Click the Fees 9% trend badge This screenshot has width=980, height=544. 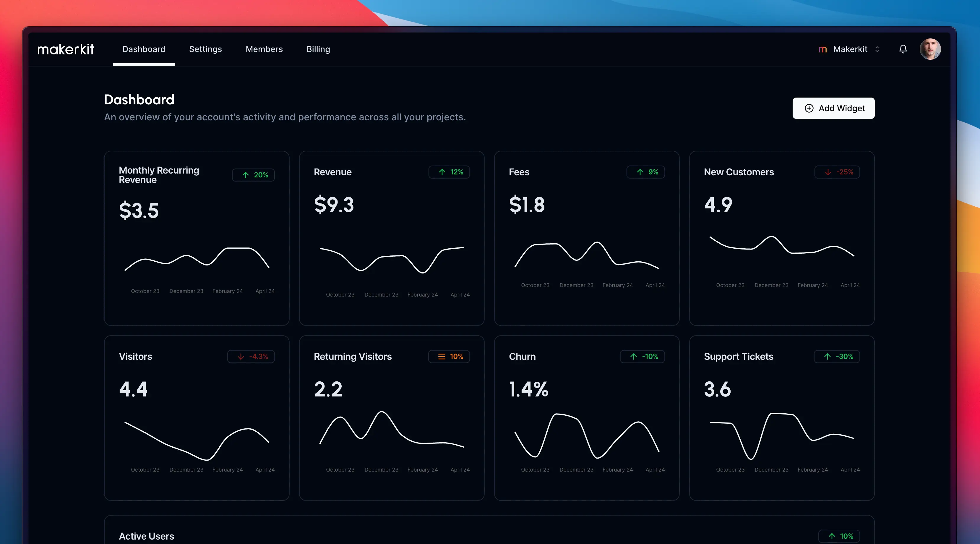point(645,172)
